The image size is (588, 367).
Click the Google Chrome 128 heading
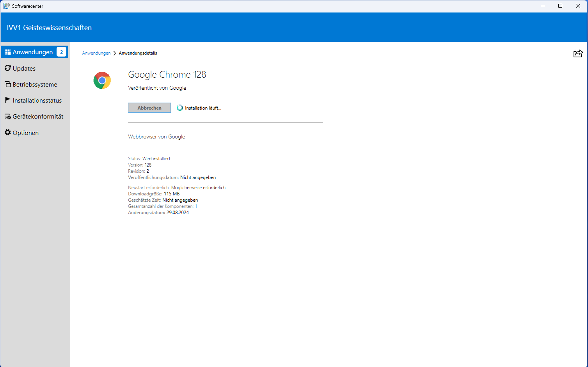(x=167, y=74)
